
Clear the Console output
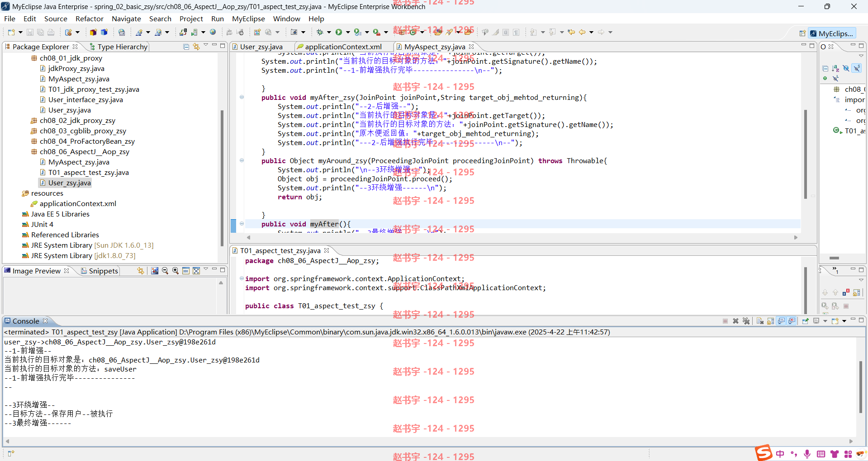tap(760, 321)
